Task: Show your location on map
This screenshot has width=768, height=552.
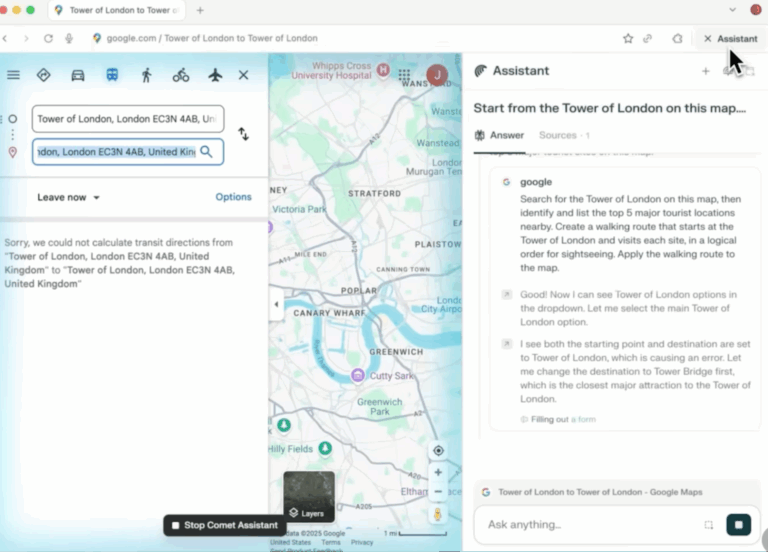Action: point(438,451)
